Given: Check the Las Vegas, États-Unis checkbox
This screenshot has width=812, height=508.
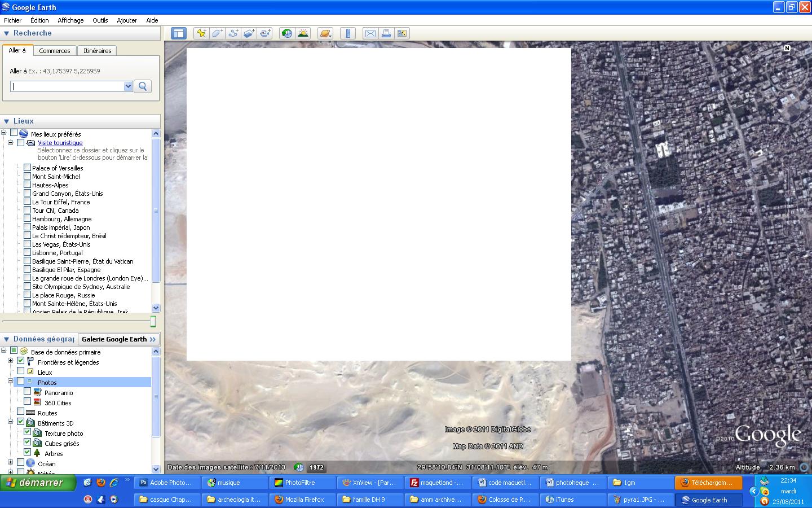Looking at the screenshot, I should click(27, 244).
